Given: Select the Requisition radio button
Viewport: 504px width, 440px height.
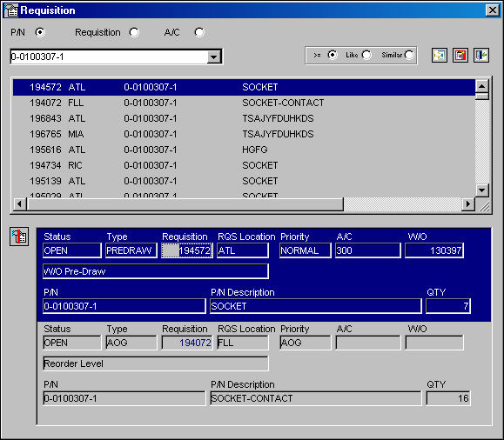Looking at the screenshot, I should point(134,32).
